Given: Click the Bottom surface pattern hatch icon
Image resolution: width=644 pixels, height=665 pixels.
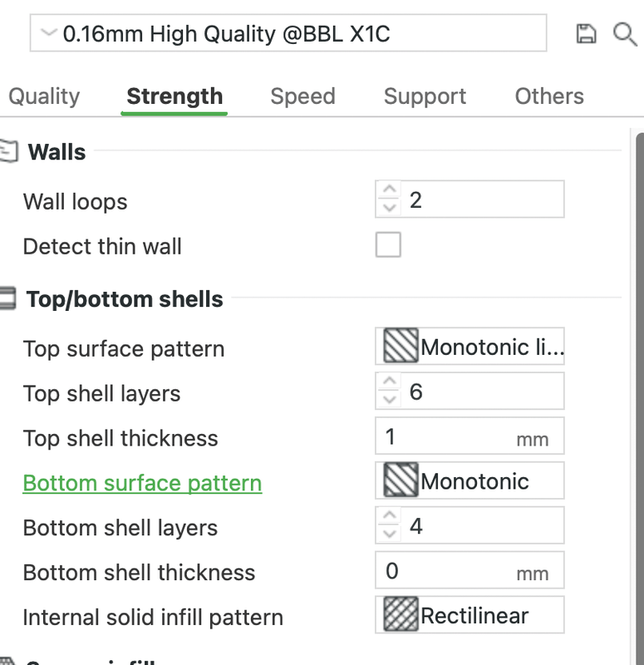Looking at the screenshot, I should point(401,481).
